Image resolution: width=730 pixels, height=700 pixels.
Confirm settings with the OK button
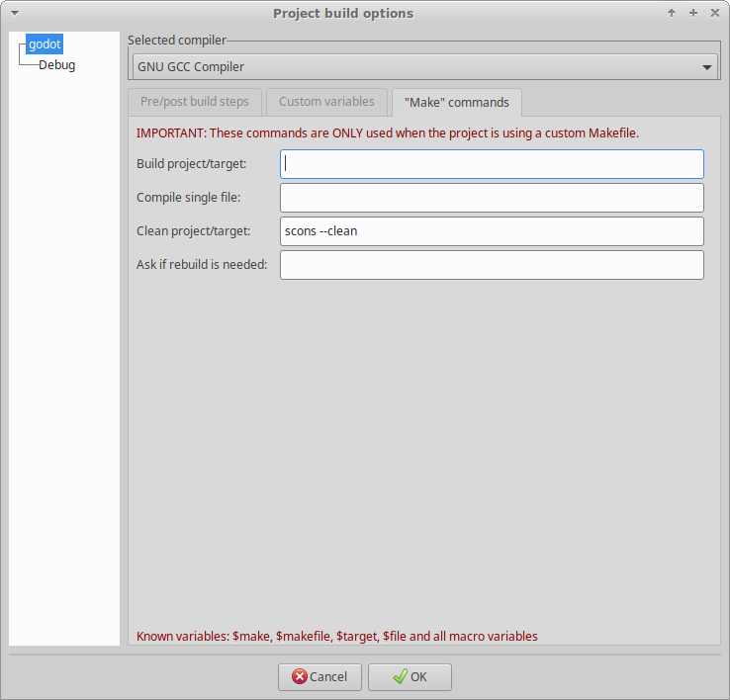tap(410, 677)
